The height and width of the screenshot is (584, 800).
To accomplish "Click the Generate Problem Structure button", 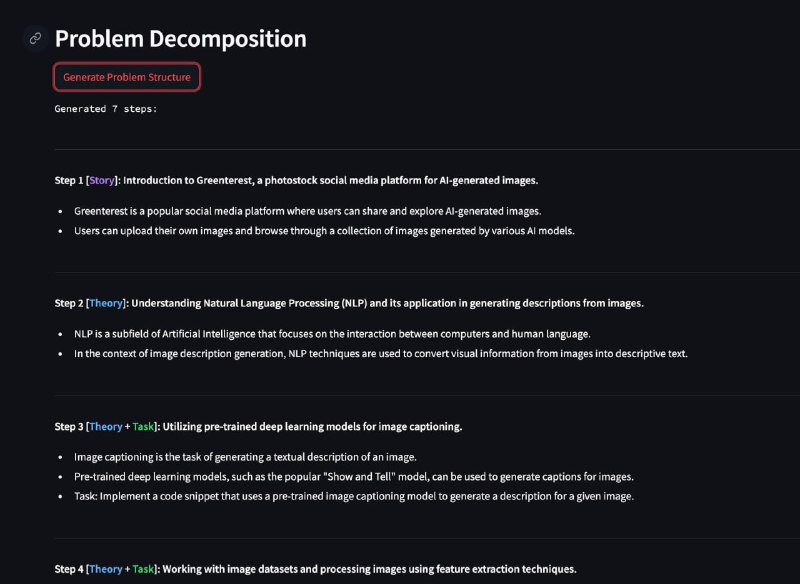I will tap(127, 77).
